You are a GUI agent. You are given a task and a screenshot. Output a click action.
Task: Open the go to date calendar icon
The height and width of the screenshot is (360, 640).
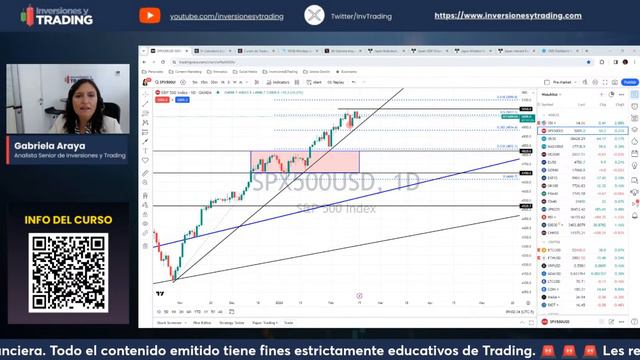231,312
